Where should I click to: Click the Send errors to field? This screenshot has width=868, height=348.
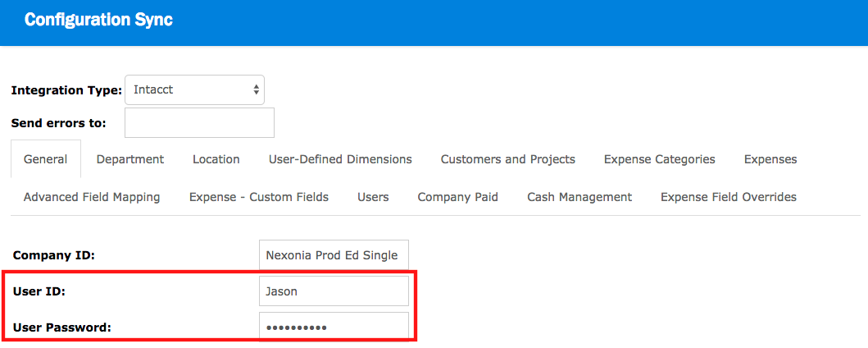point(199,123)
